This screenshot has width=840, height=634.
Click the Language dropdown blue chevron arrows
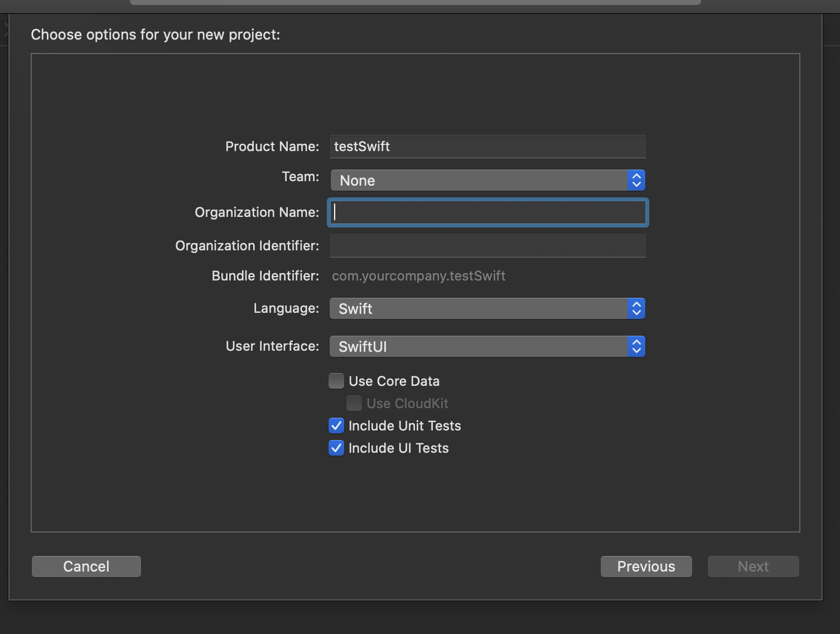(636, 308)
